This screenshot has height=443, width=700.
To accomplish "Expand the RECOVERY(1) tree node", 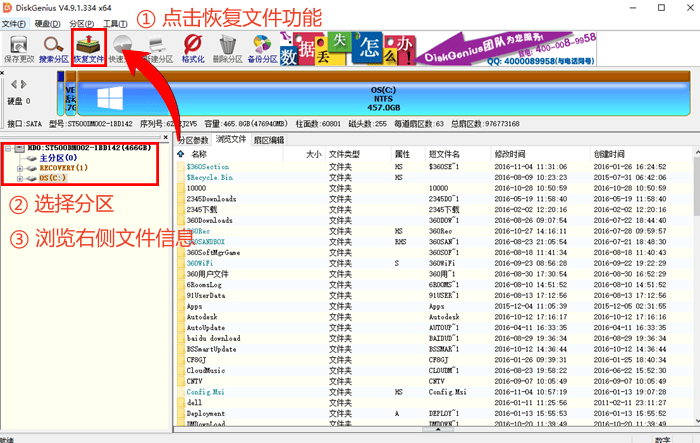I will pyautogui.click(x=20, y=168).
